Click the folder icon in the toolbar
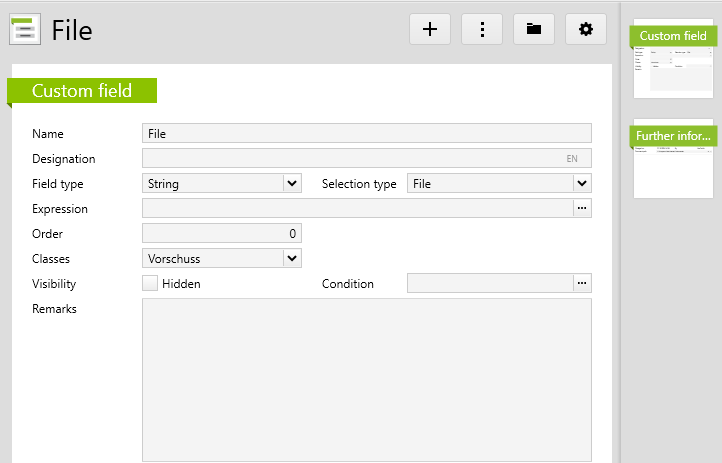Screen dimensions: 722x463 pos(534,29)
